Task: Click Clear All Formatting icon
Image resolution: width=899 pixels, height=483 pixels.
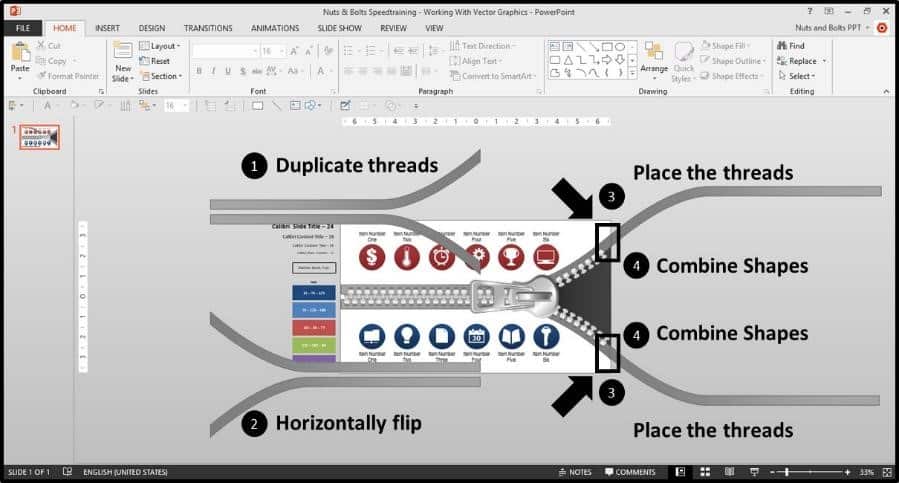Action: tap(329, 52)
